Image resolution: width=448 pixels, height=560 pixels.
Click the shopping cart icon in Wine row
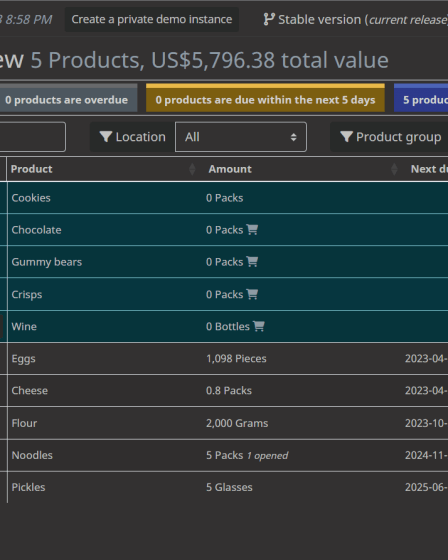click(259, 326)
